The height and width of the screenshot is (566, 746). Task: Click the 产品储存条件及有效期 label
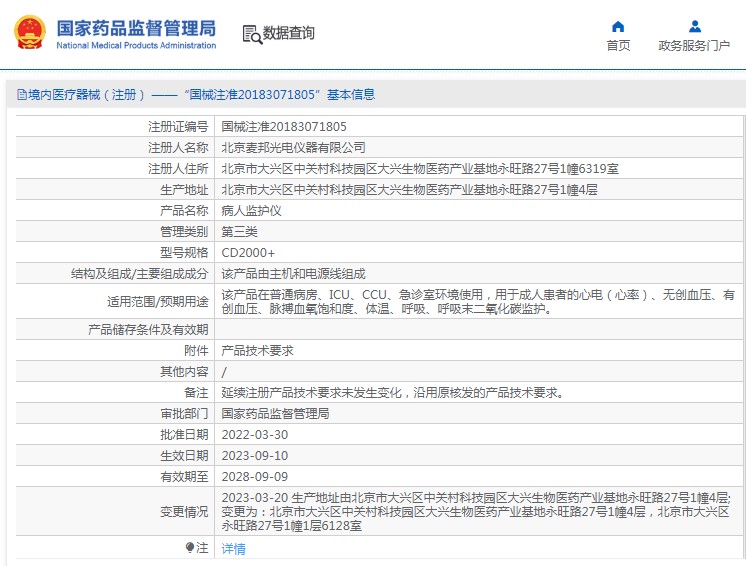coord(148,330)
